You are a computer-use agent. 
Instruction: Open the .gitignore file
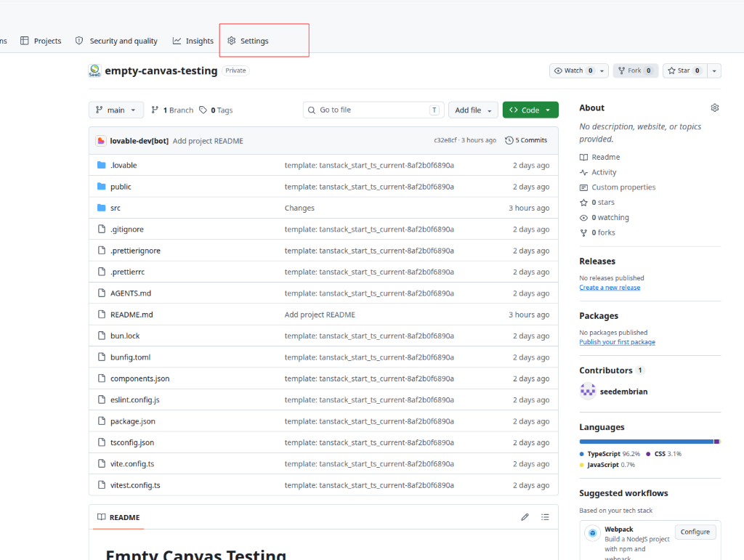click(x=126, y=229)
